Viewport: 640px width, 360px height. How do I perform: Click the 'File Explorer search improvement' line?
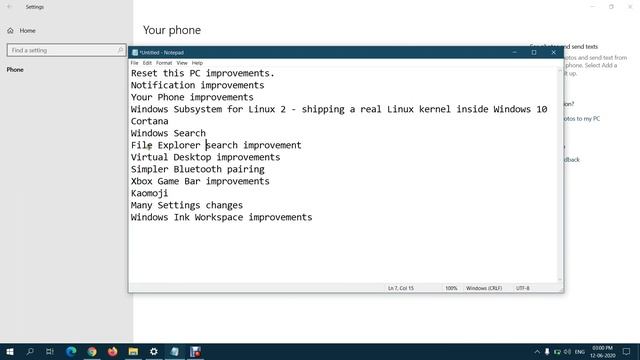click(216, 145)
